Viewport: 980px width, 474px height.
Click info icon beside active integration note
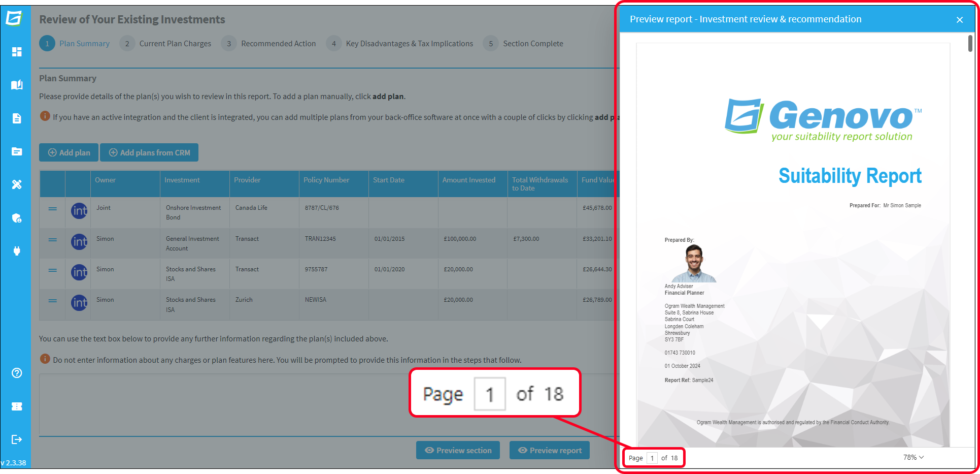45,116
